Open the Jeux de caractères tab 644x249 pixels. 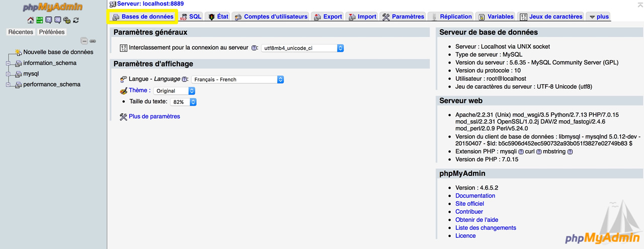coord(551,17)
